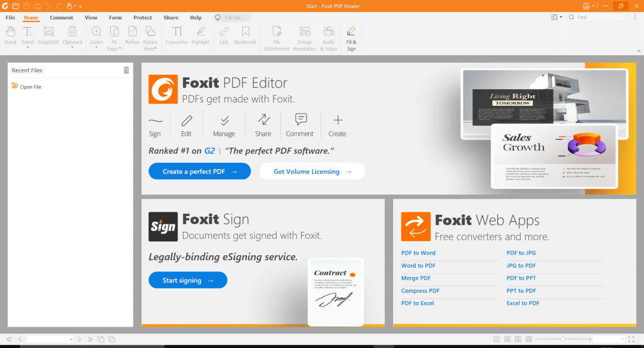Open the Help tab

pos(196,18)
